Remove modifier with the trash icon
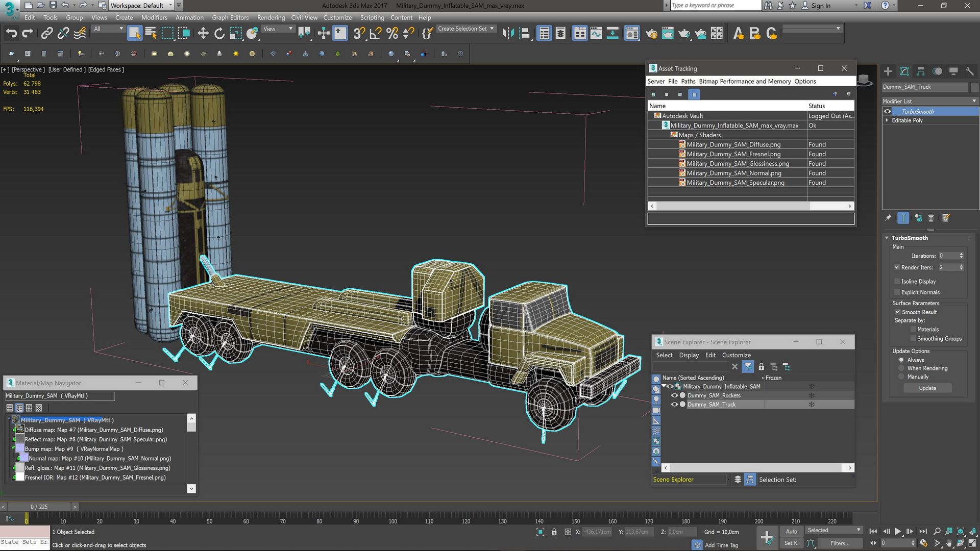 coord(931,218)
